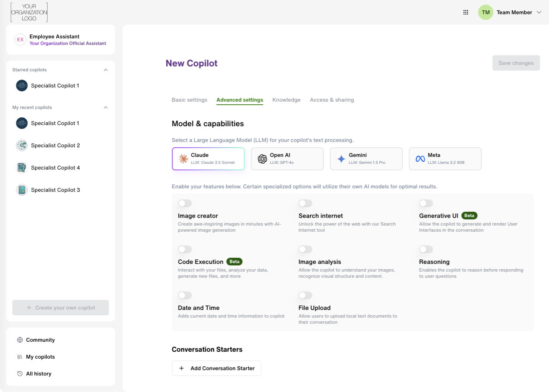
Task: Open the Knowledge tab
Action: pos(286,100)
